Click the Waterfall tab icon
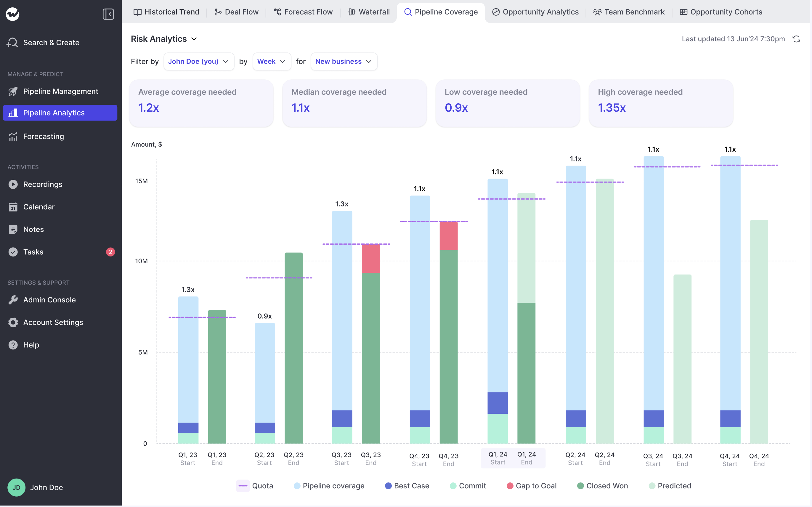812x507 pixels. point(351,12)
